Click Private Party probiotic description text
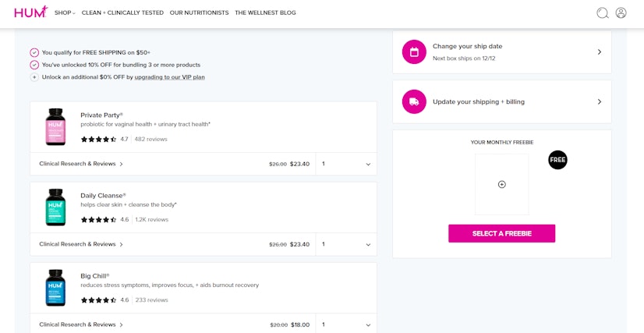 tap(145, 124)
